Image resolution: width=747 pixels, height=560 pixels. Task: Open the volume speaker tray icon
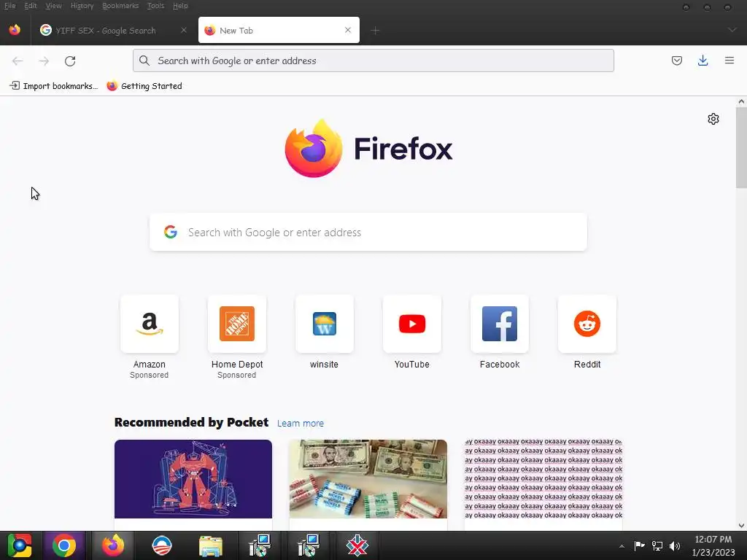[x=675, y=545]
